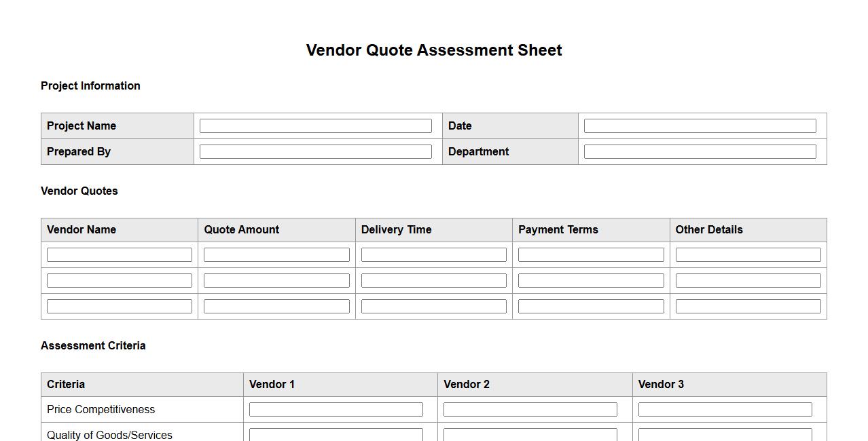Image resolution: width=868 pixels, height=441 pixels.
Task: Click Quality of Goods/Services Vendor 1 field
Action: [336, 434]
